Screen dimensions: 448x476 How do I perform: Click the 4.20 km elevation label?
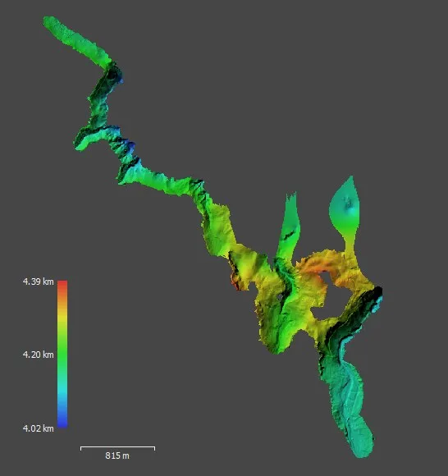click(x=39, y=355)
